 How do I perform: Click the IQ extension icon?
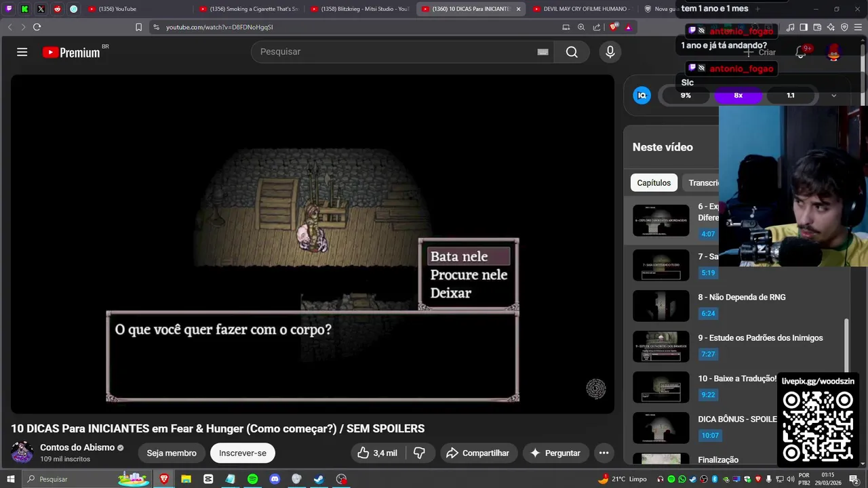coord(642,96)
